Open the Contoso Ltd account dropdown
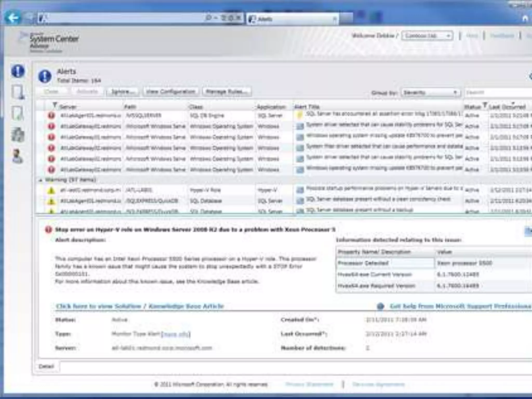Image resolution: width=532 pixels, height=399 pixels. click(427, 36)
